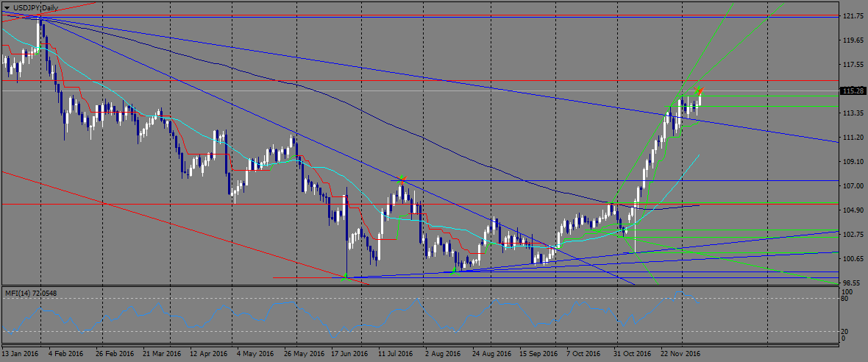The height and width of the screenshot is (362, 868).
Task: Click the 98.55 price scale label
Action: coord(853,282)
